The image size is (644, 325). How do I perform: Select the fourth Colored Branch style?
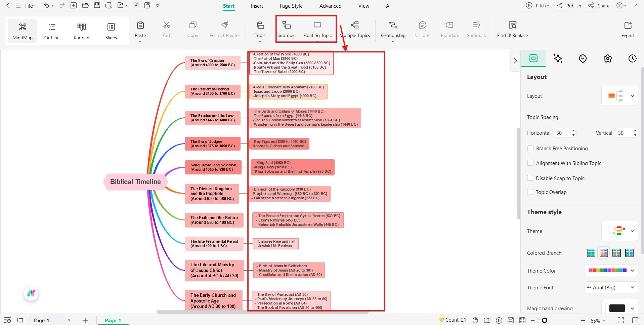629,253
